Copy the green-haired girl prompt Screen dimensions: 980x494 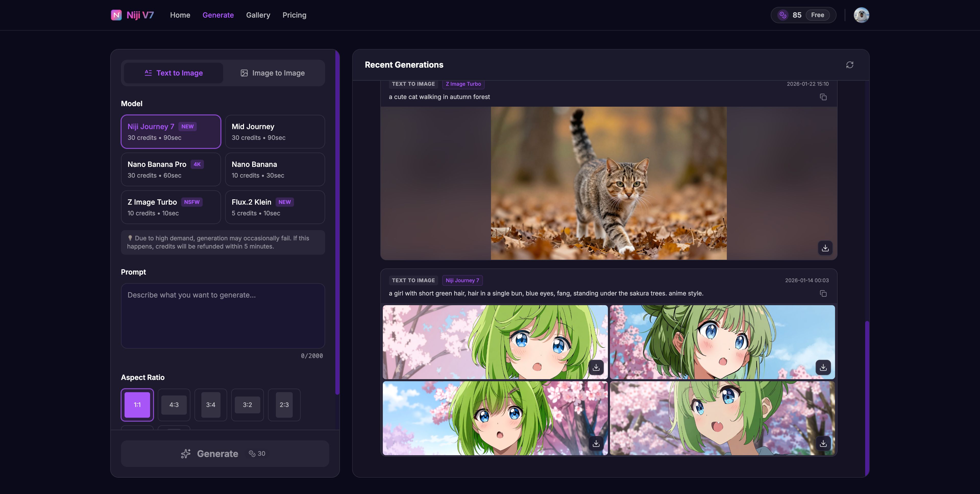coord(823,294)
